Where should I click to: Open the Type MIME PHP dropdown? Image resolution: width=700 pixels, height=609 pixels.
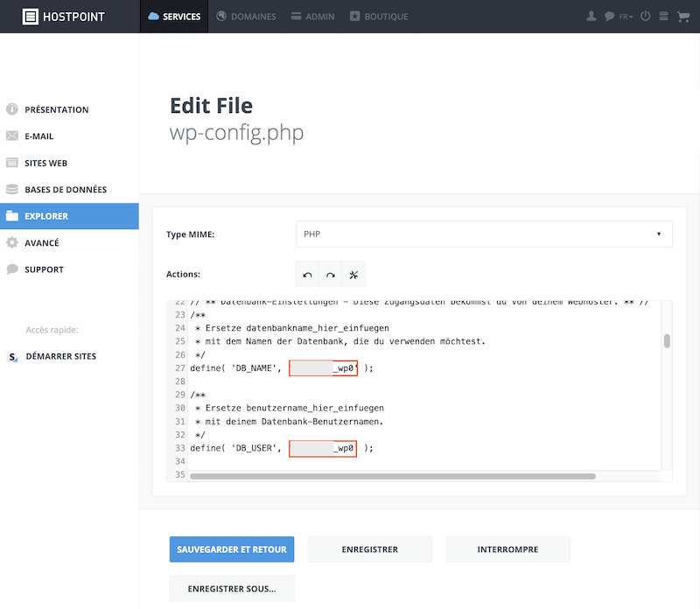pos(484,234)
